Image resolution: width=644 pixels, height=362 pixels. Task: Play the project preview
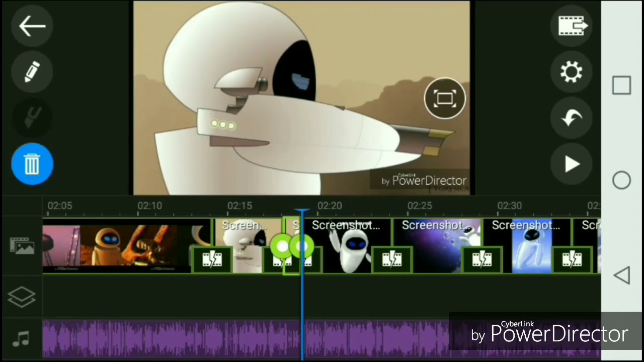[x=572, y=164]
